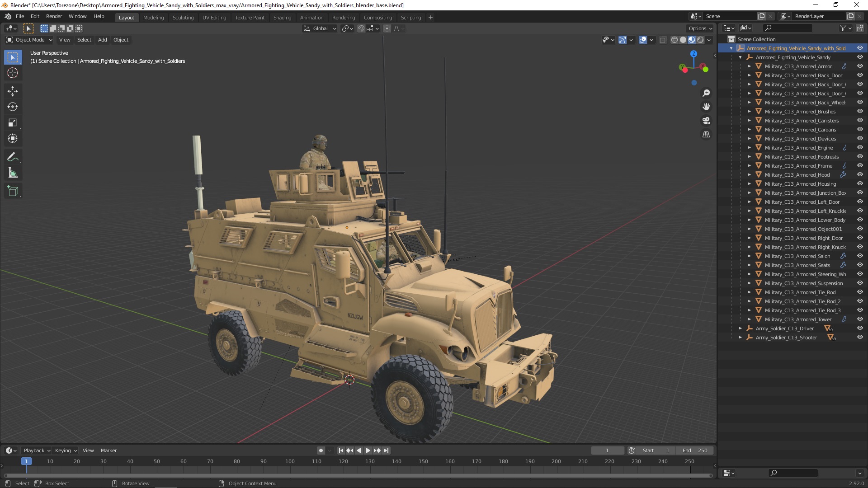This screenshot has height=488, width=868.
Task: Select the 3D Cursor tool
Action: (x=13, y=73)
